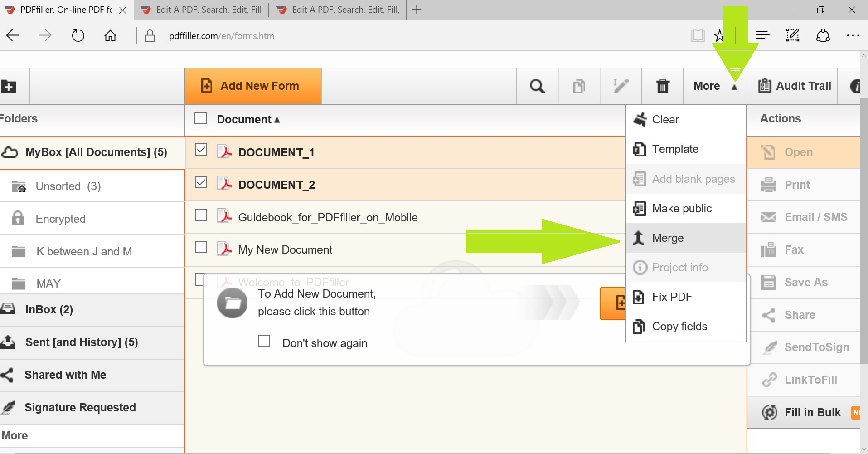This screenshot has width=868, height=454.
Task: Click the Fill in Bulk action
Action: [x=803, y=413]
